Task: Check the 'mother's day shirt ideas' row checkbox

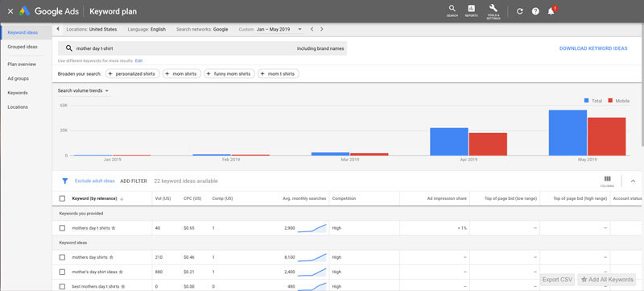Action: (x=62, y=272)
